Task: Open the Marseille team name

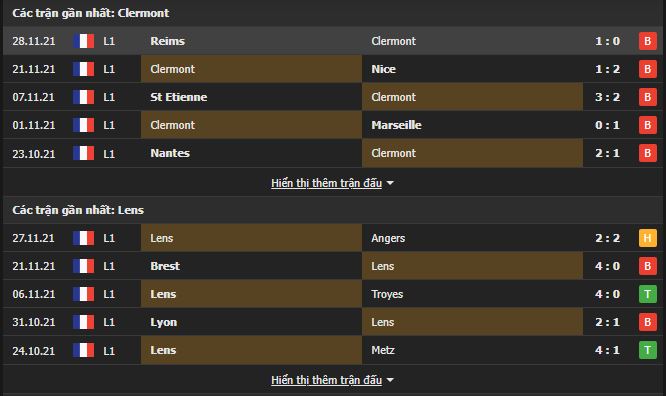Action: [x=396, y=125]
